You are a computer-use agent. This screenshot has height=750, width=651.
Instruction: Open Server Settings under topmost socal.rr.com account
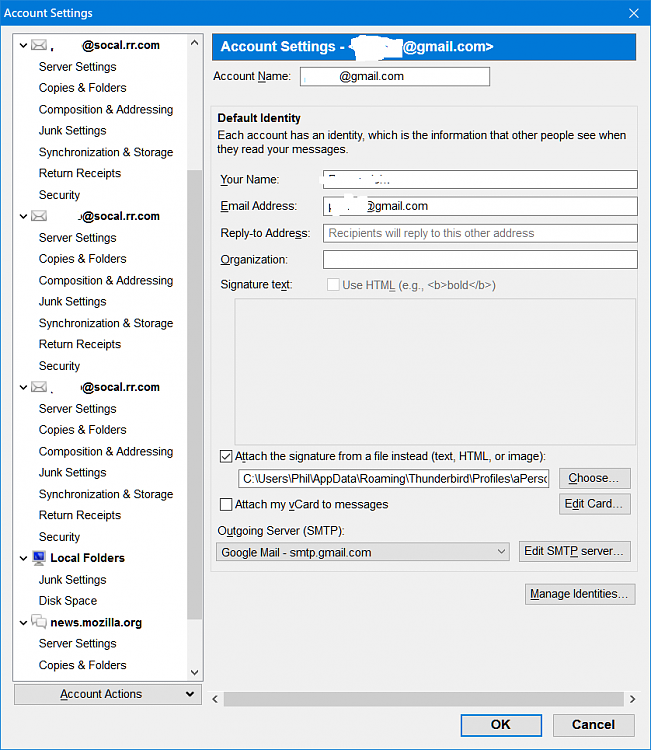77,66
